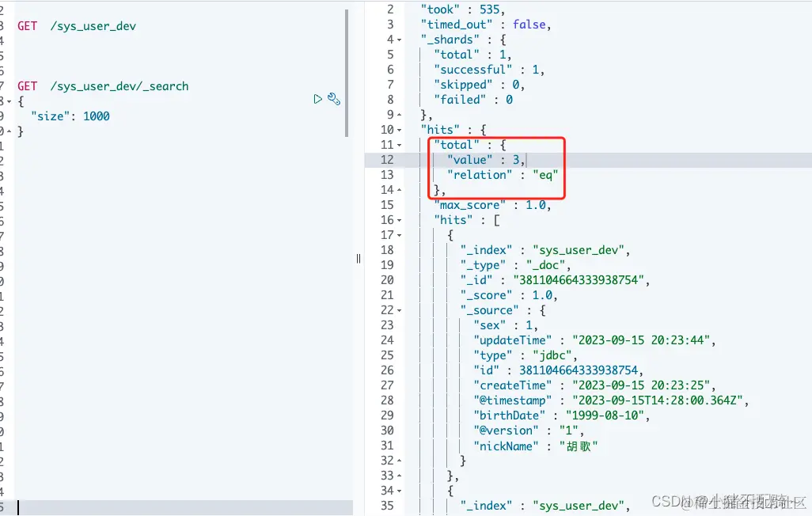This screenshot has width=812, height=516.
Task: Click the "total" : 1 shards line
Action: [x=472, y=55]
